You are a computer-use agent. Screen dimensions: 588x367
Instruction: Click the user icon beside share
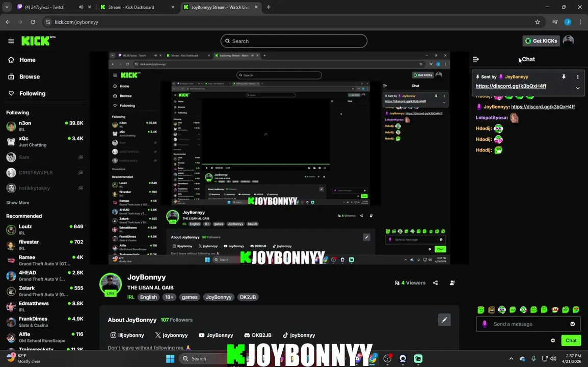(452, 282)
